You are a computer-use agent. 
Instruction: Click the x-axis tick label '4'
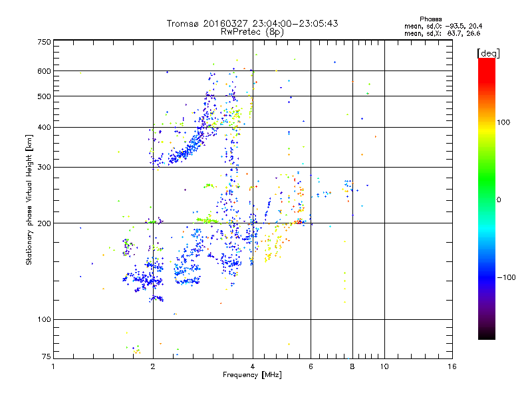pyautogui.click(x=253, y=366)
